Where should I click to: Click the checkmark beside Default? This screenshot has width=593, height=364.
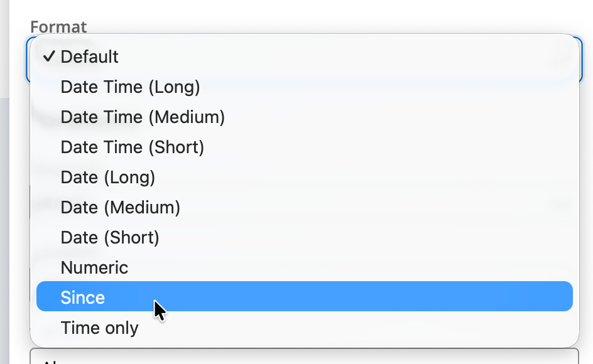(x=50, y=56)
